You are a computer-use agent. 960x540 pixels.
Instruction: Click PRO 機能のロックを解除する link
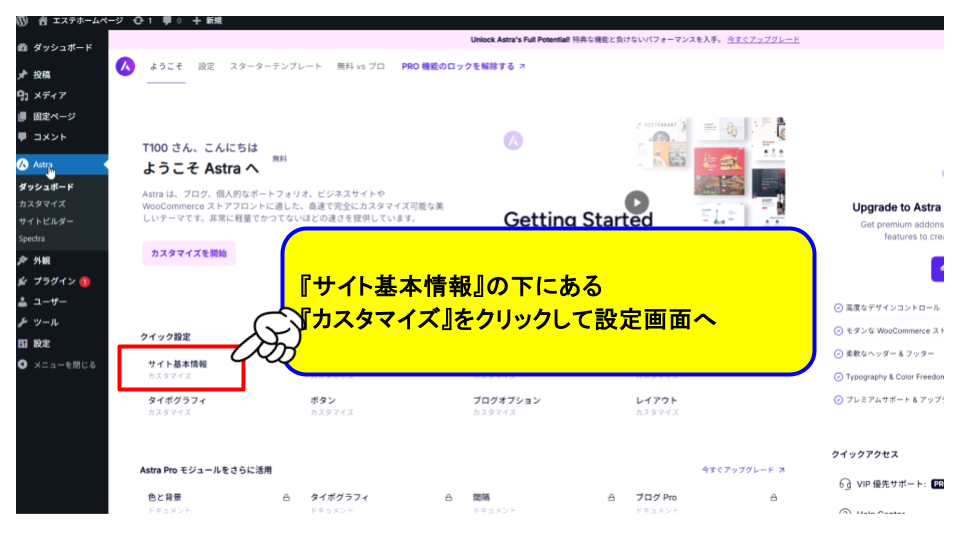point(463,66)
